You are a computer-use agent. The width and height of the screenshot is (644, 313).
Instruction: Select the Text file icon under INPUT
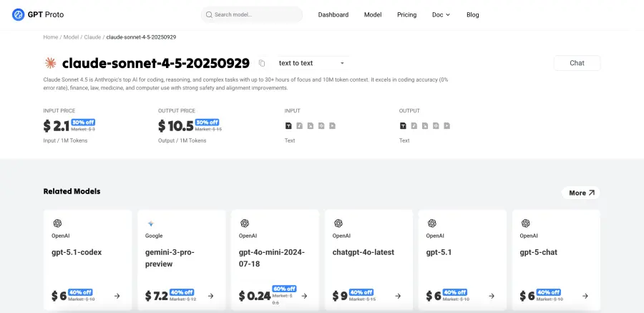pyautogui.click(x=288, y=125)
